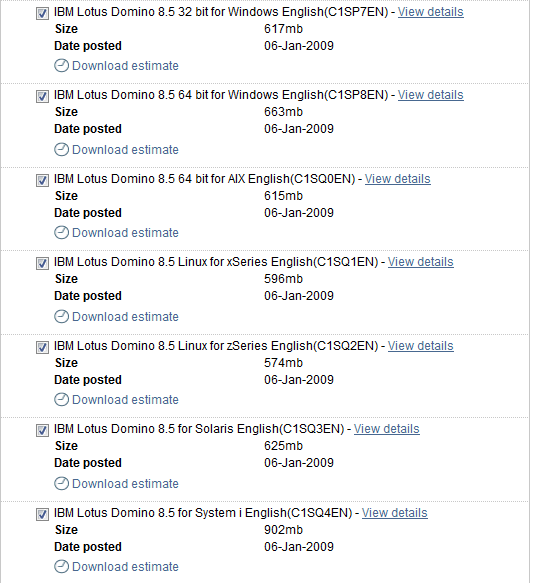Deselect the System i English checkbox
Screen dimensions: 535x583
[x=42, y=514]
